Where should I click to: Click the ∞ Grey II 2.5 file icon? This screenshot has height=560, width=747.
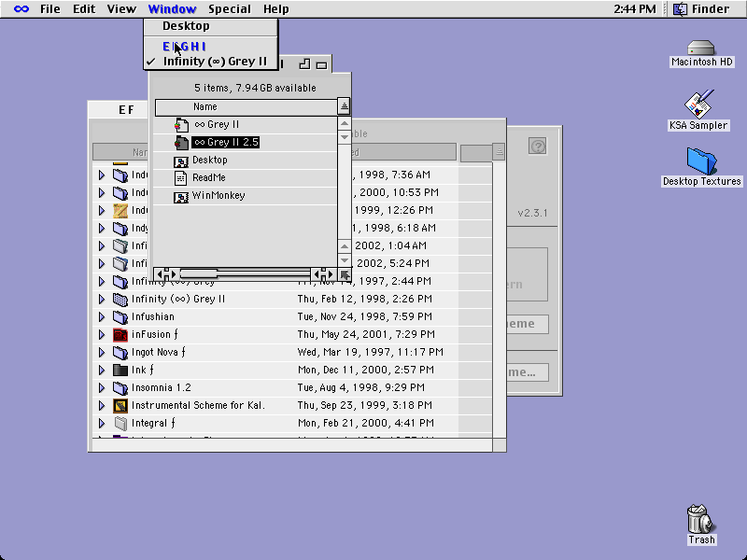click(x=181, y=143)
